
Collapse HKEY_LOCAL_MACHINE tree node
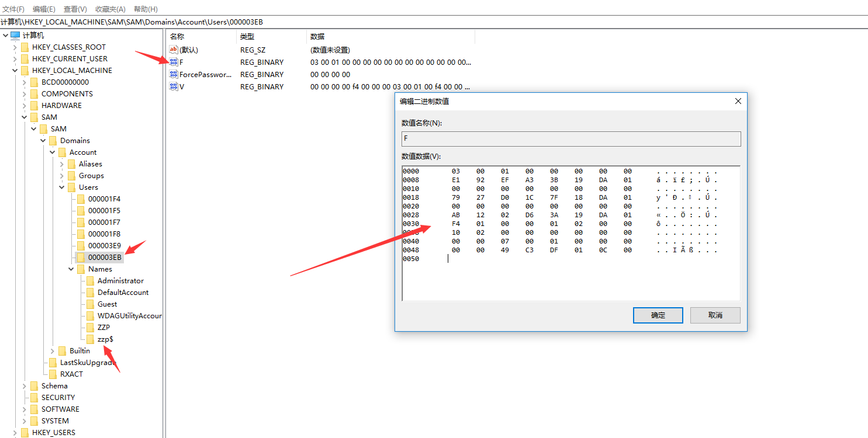click(15, 70)
